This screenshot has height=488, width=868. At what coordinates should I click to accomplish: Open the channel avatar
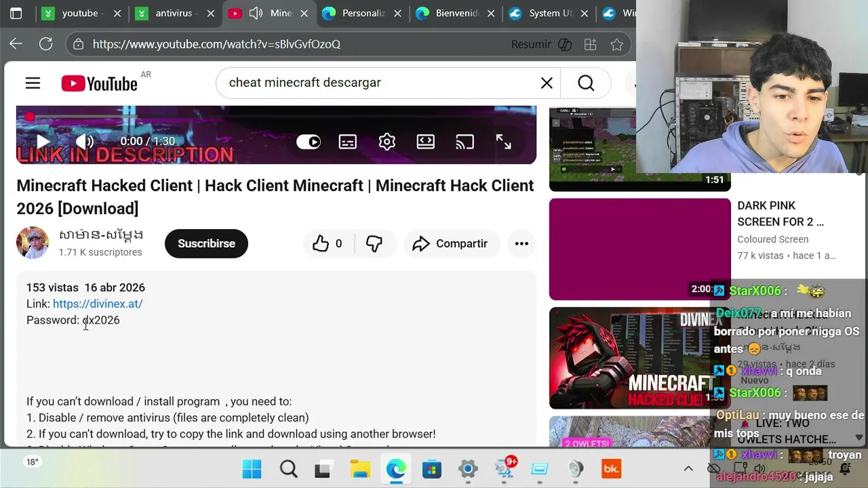(x=33, y=243)
